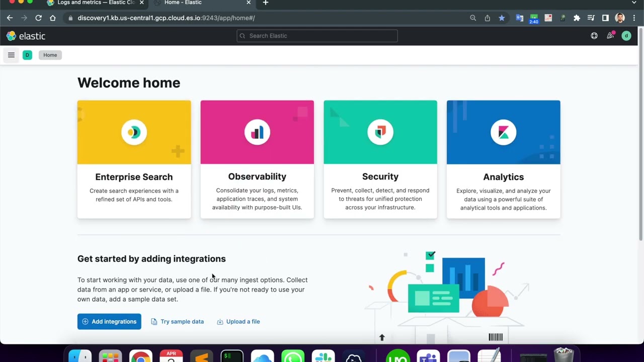Toggle the bookmark star

pos(502,18)
